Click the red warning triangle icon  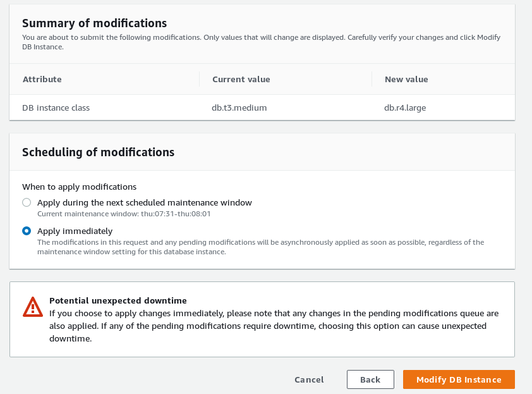(x=33, y=307)
